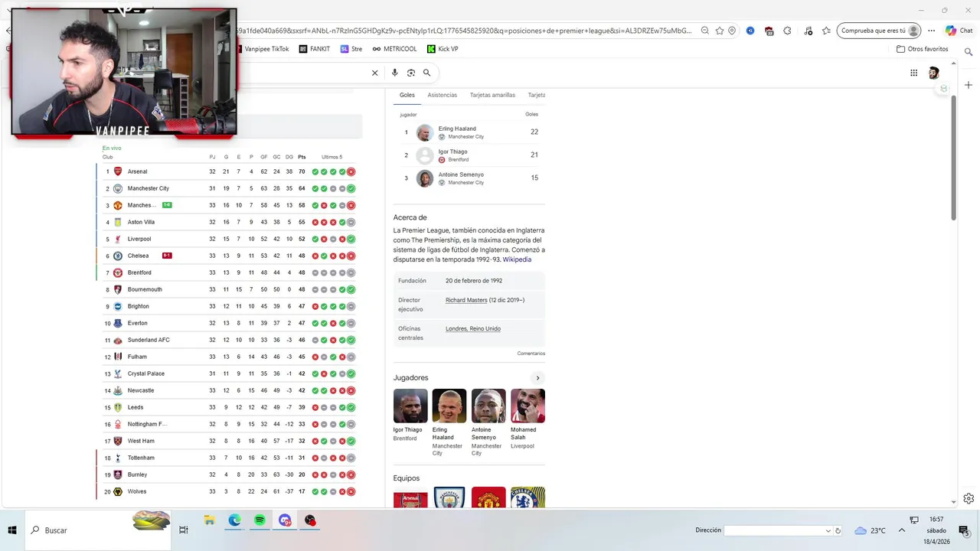Open the browser extensions puzzle icon
The height and width of the screenshot is (551, 980).
(787, 31)
